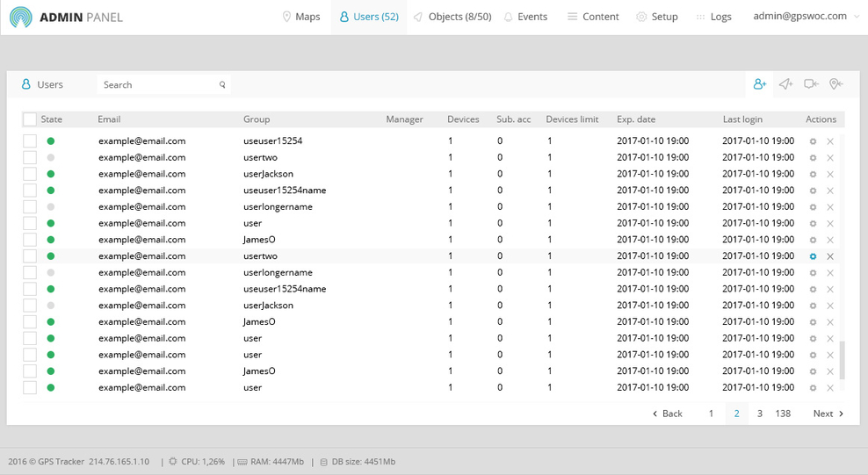The height and width of the screenshot is (475, 868).
Task: Click the database icon beside DB size
Action: 324,462
